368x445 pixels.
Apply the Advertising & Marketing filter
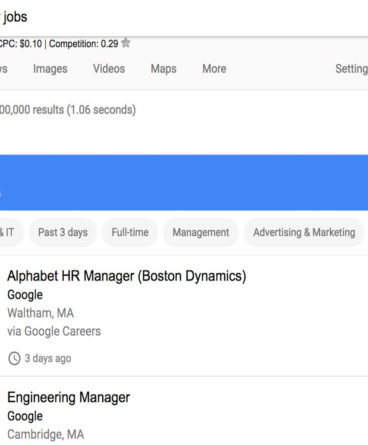(x=304, y=232)
